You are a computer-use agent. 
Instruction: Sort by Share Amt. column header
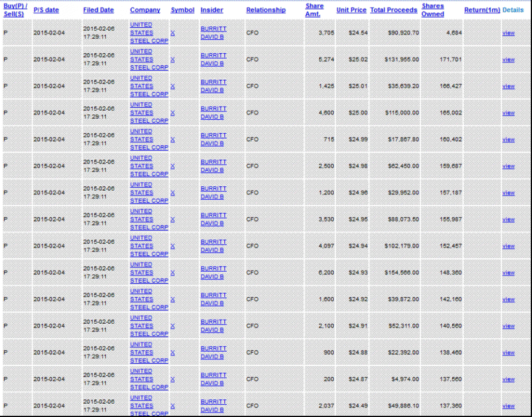[x=314, y=10]
